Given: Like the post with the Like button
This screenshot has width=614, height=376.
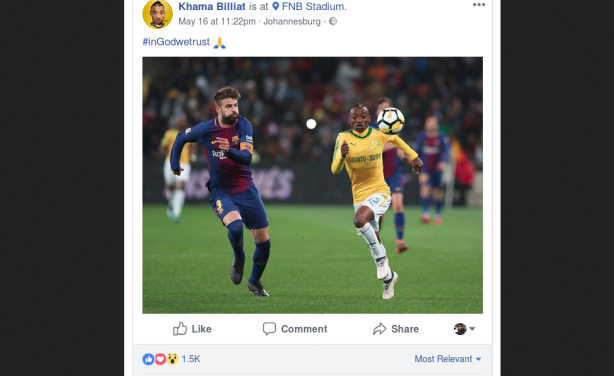Looking at the screenshot, I should click(192, 329).
